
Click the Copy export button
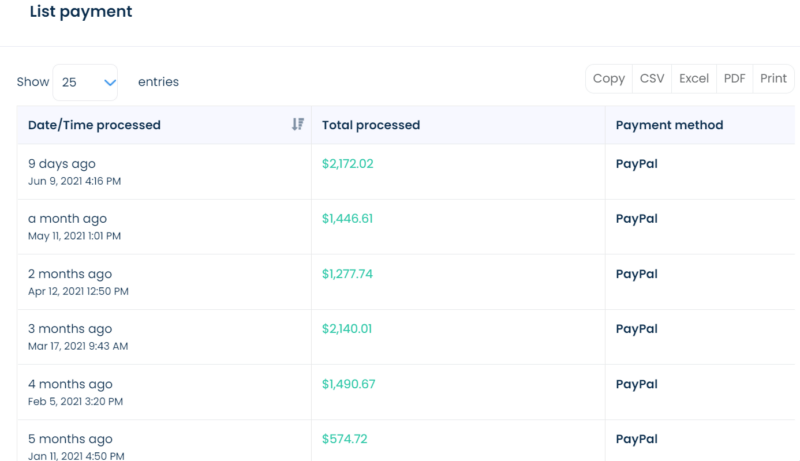(608, 79)
